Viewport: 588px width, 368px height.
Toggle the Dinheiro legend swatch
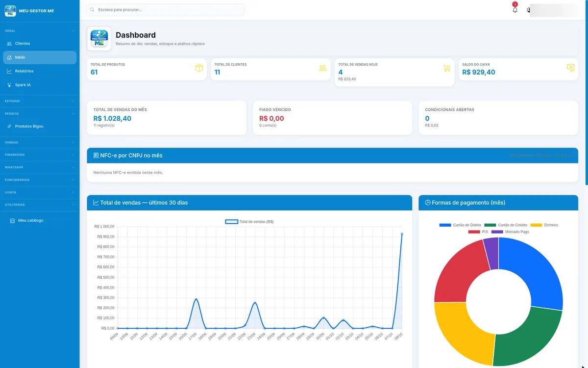tap(537, 225)
